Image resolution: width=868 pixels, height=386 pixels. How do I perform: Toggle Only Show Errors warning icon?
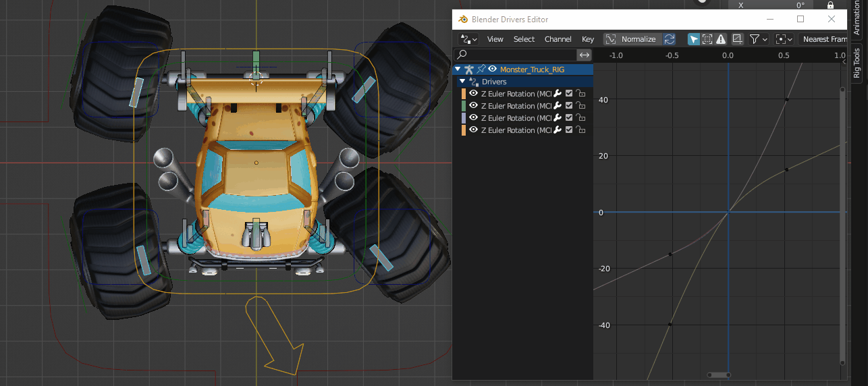[721, 39]
